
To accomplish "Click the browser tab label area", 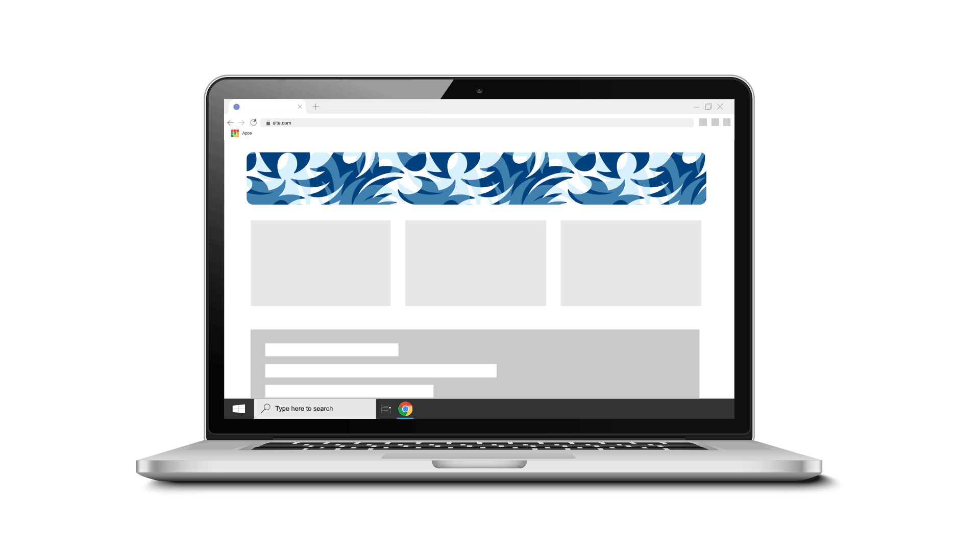I will 266,106.
